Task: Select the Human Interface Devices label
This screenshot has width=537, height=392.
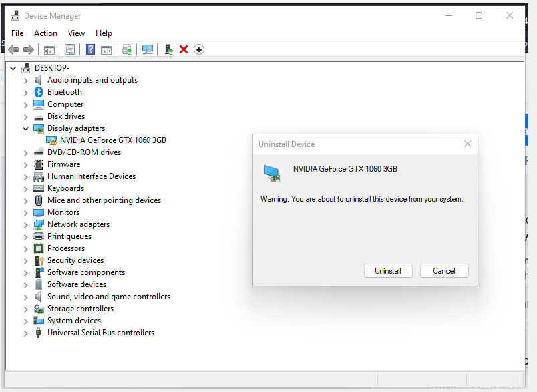Action: point(92,176)
